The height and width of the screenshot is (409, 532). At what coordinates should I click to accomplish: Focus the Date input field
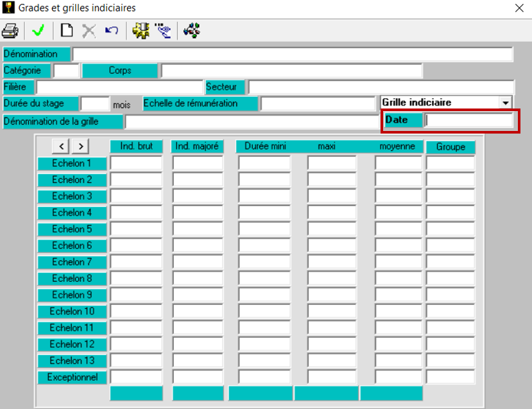tap(469, 120)
